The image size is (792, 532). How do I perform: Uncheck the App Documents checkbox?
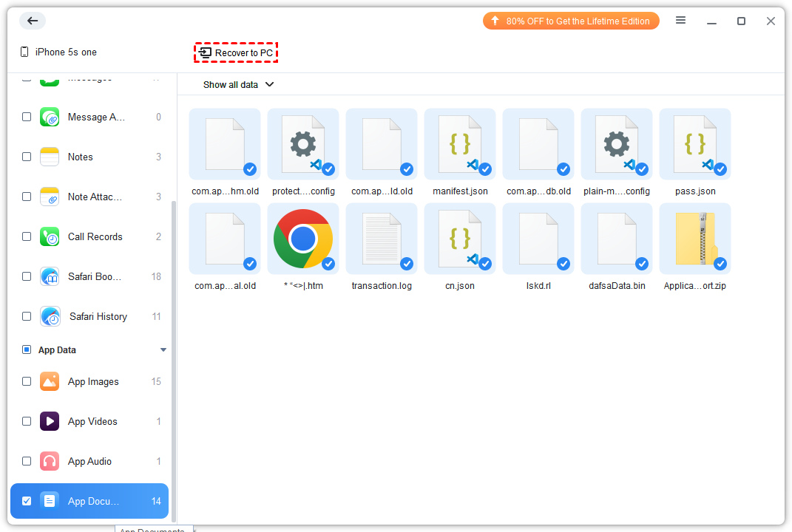coord(27,501)
